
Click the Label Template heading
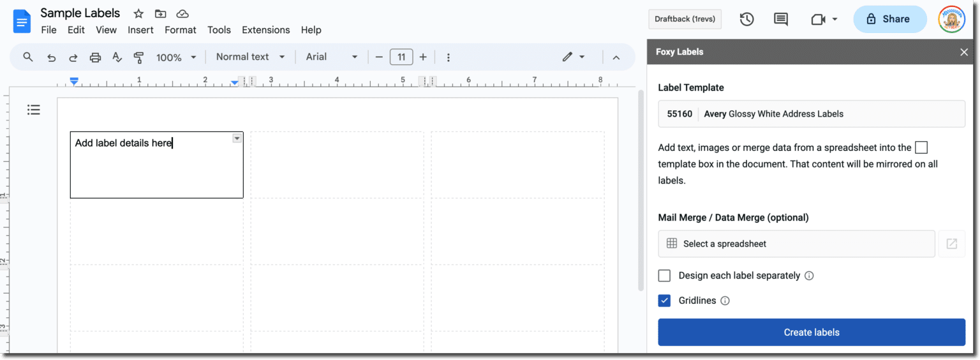[x=691, y=88]
